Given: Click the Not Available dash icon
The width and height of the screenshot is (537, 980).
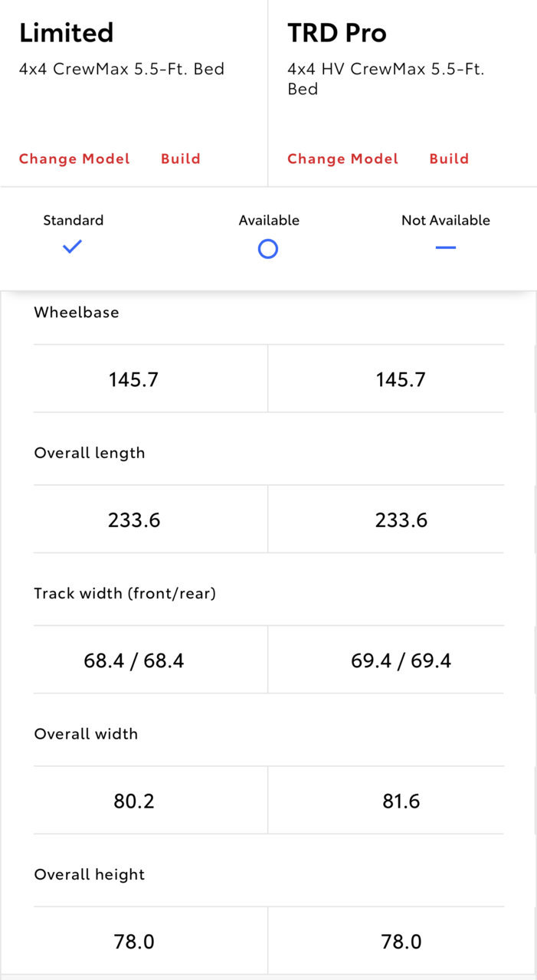Looking at the screenshot, I should (x=445, y=247).
